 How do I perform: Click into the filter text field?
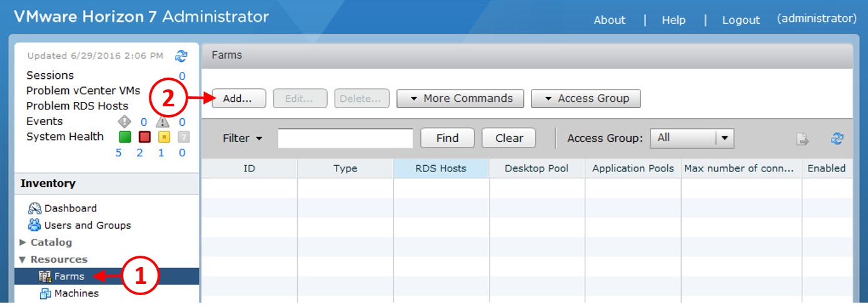345,138
